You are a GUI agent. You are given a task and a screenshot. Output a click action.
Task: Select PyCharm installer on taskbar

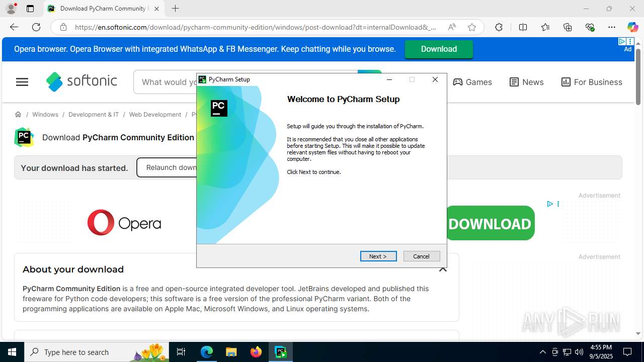[280, 352]
